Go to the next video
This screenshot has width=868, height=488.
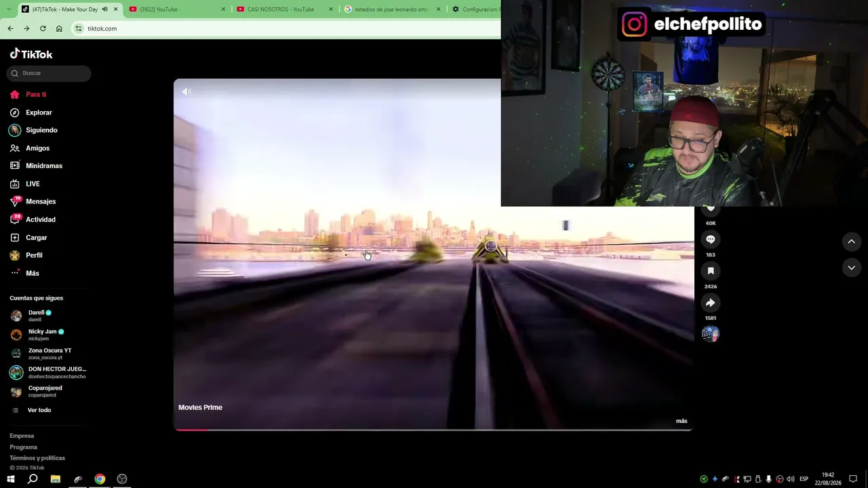point(851,268)
